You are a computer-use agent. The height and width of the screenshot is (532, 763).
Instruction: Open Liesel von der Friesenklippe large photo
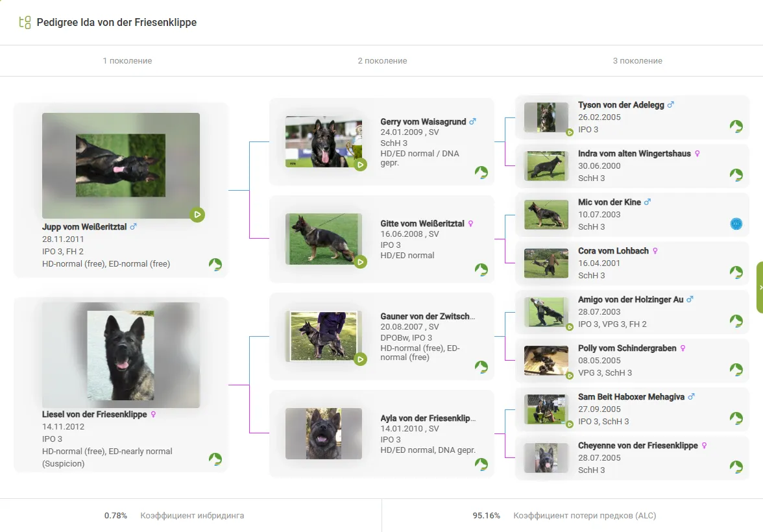[121, 355]
